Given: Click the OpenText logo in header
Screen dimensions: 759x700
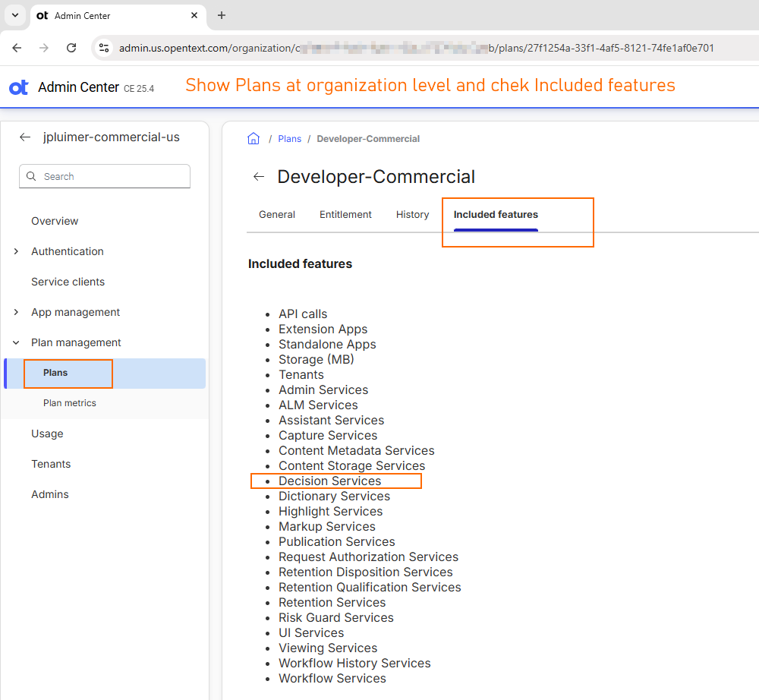Looking at the screenshot, I should (x=19, y=87).
